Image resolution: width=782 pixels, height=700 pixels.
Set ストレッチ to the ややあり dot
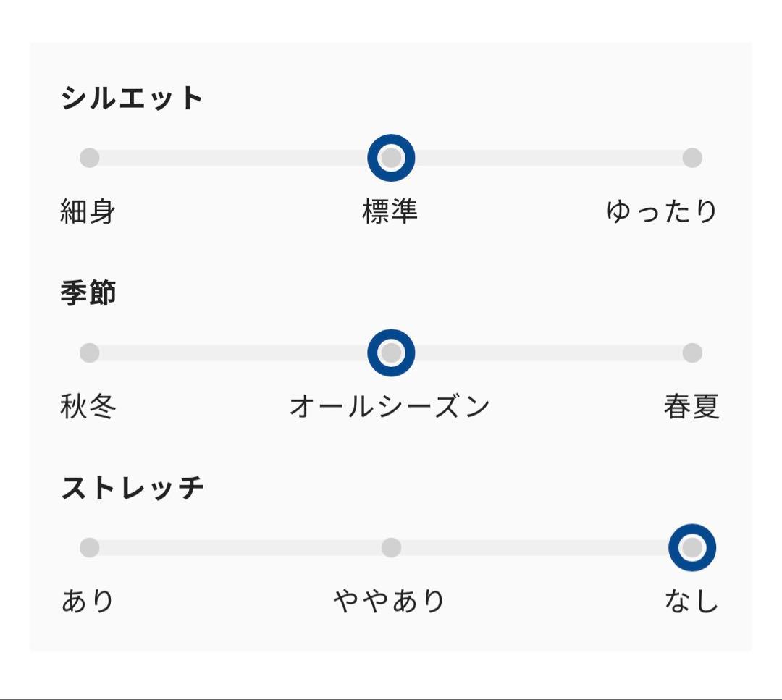point(391,548)
